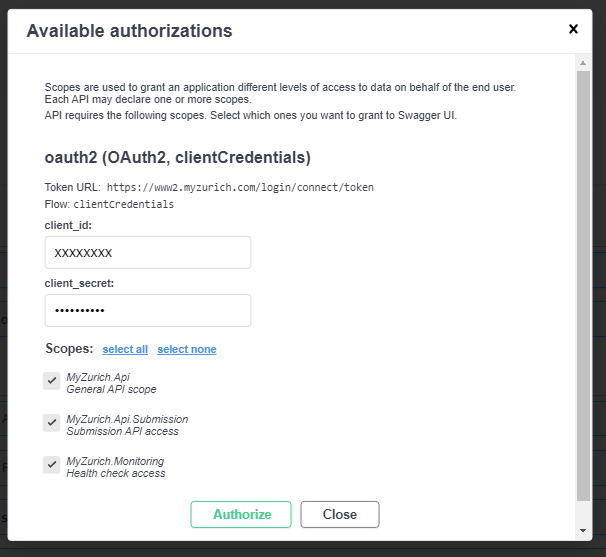606x557 pixels.
Task: Click the "client_id:" field label
Action: click(68, 226)
